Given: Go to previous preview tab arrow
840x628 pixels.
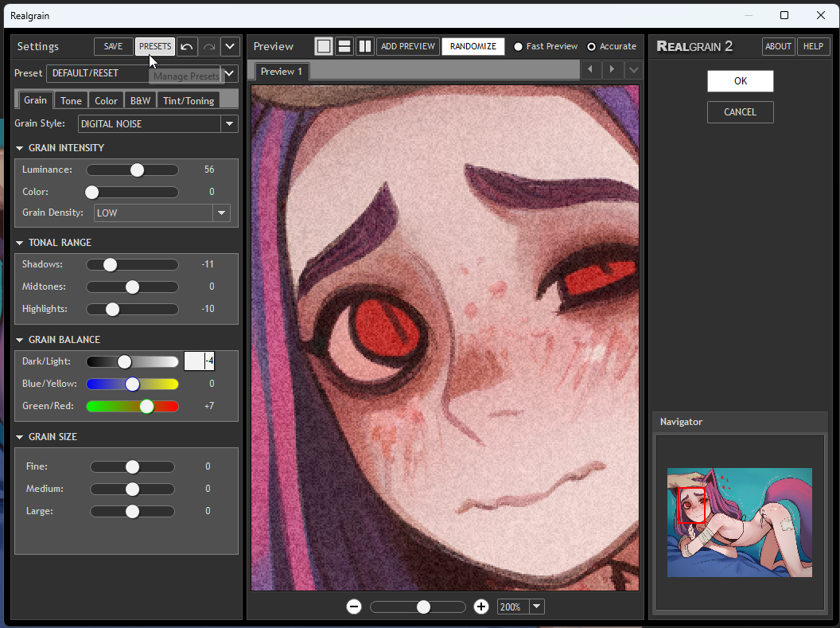Looking at the screenshot, I should (x=590, y=70).
